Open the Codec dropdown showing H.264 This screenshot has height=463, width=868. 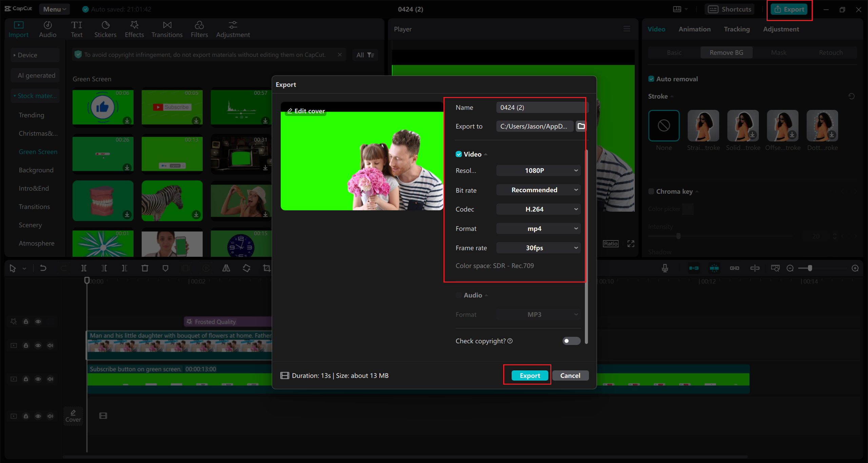tap(538, 209)
